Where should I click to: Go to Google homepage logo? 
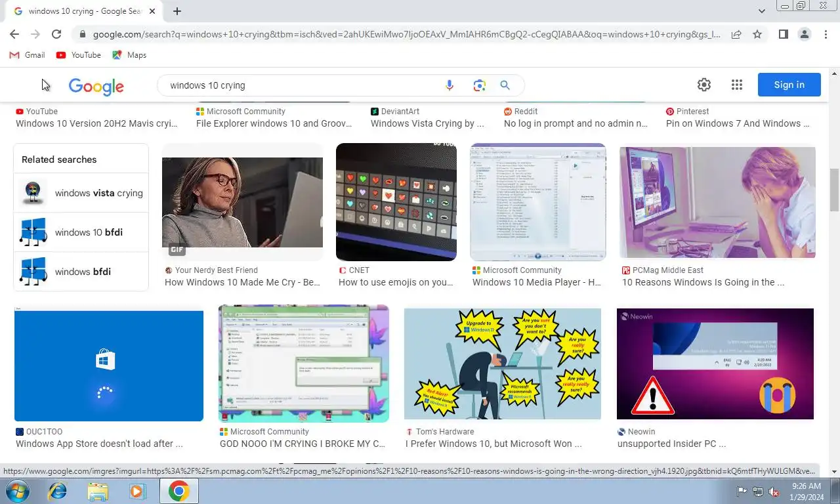[x=96, y=86]
